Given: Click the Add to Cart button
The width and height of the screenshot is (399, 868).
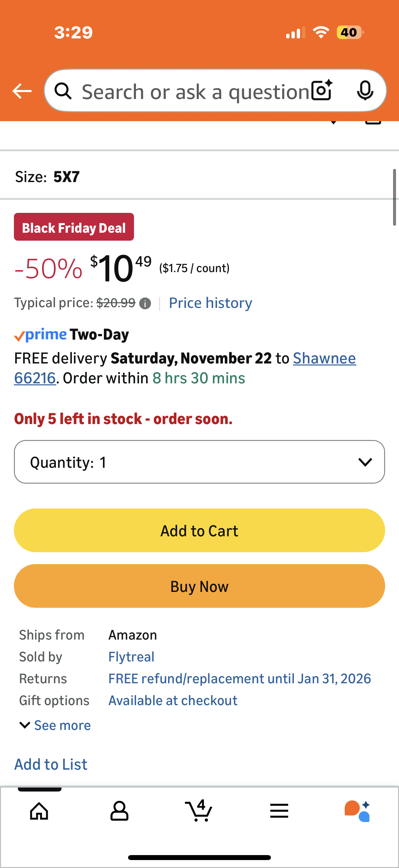Looking at the screenshot, I should click(x=199, y=530).
